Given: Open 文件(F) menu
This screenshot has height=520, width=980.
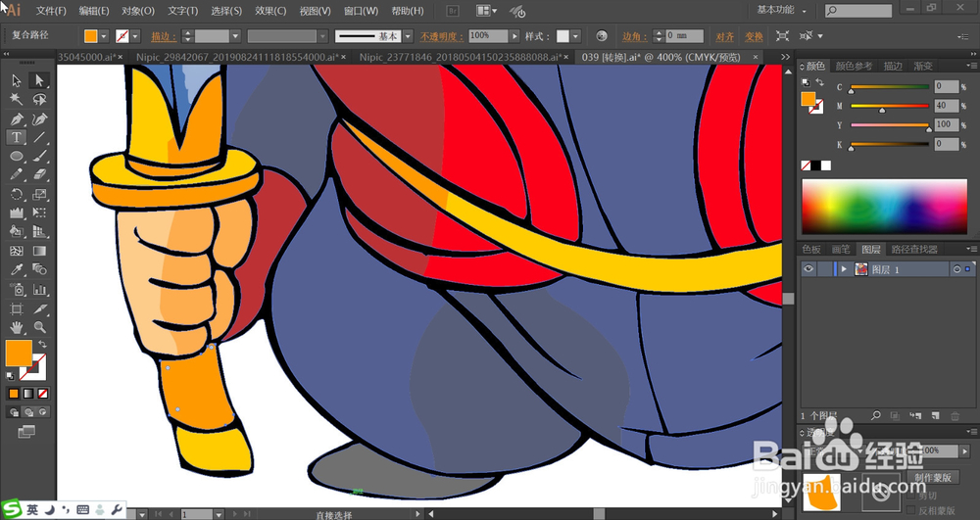Looking at the screenshot, I should tap(51, 11).
